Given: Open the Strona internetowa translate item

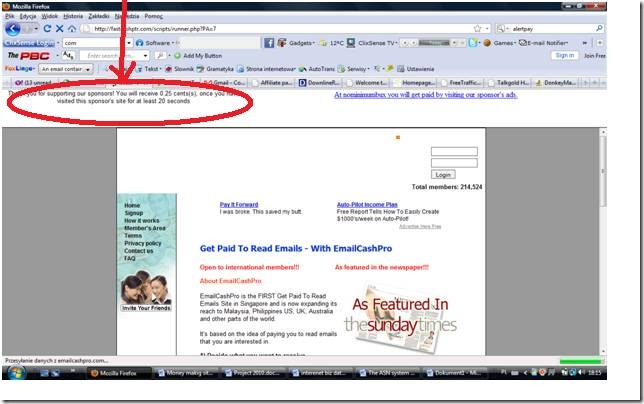Looking at the screenshot, I should click(266, 69).
